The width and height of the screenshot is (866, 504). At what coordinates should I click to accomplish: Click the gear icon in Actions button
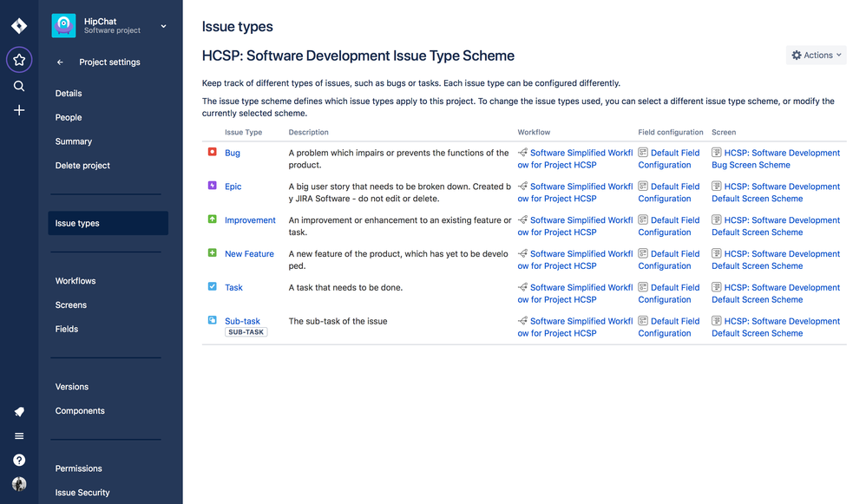(x=797, y=56)
